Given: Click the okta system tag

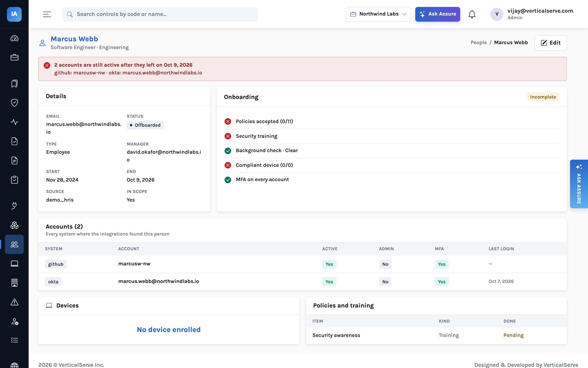Looking at the screenshot, I should pyautogui.click(x=53, y=282).
